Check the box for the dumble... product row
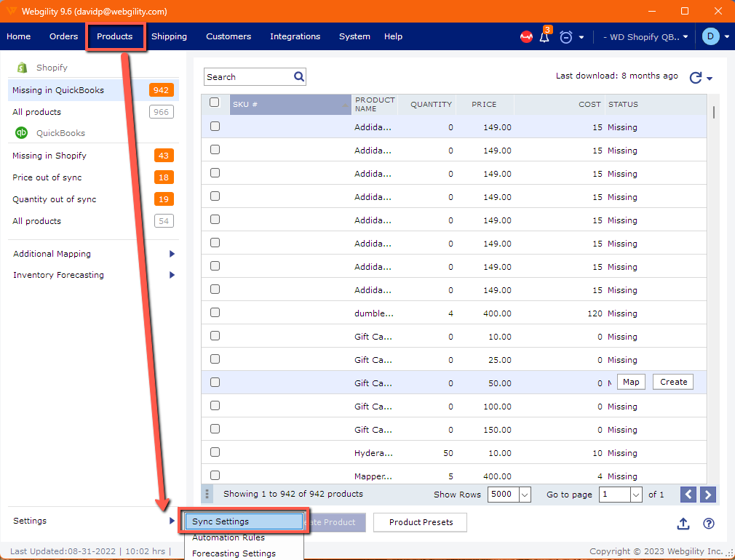Screen dimensions: 735x560 tap(215, 313)
